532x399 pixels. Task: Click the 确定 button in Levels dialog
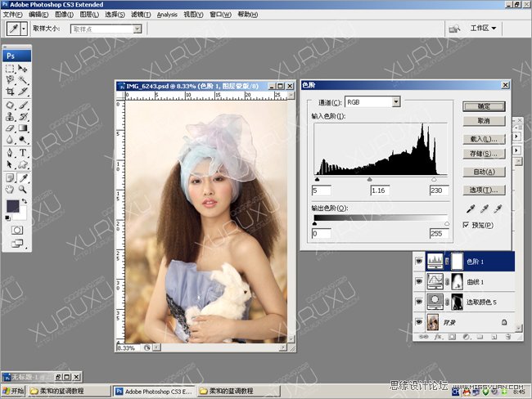tap(484, 106)
